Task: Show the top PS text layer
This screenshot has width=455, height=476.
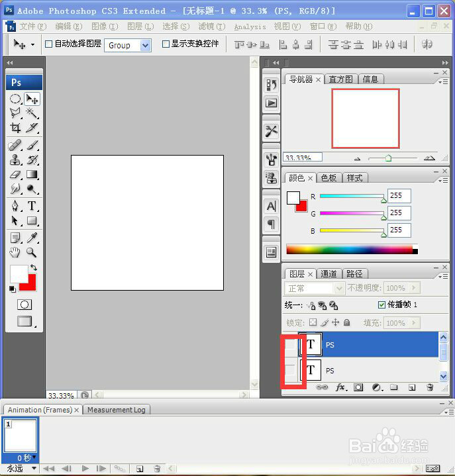Action: pyautogui.click(x=290, y=344)
